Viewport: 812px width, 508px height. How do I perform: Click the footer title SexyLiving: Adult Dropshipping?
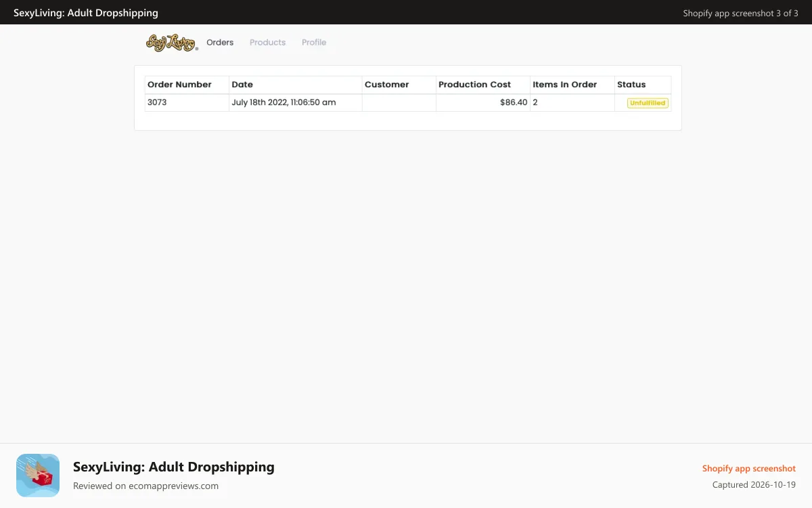click(174, 467)
